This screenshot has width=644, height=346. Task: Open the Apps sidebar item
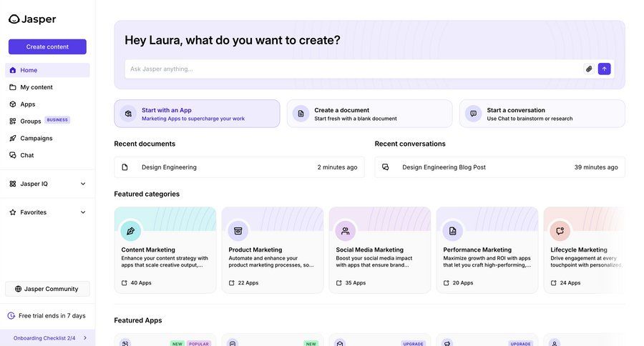pos(47,104)
